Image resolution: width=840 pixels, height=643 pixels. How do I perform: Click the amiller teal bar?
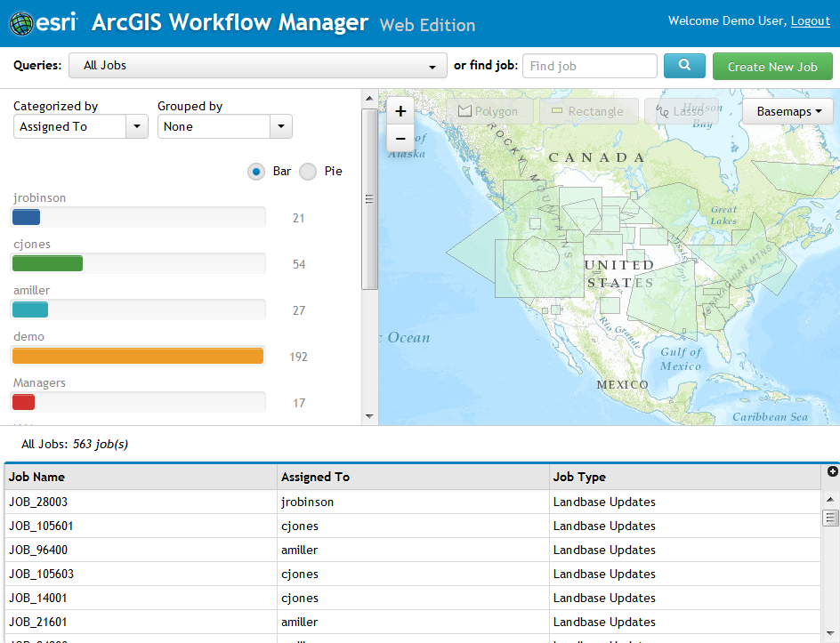pos(30,309)
